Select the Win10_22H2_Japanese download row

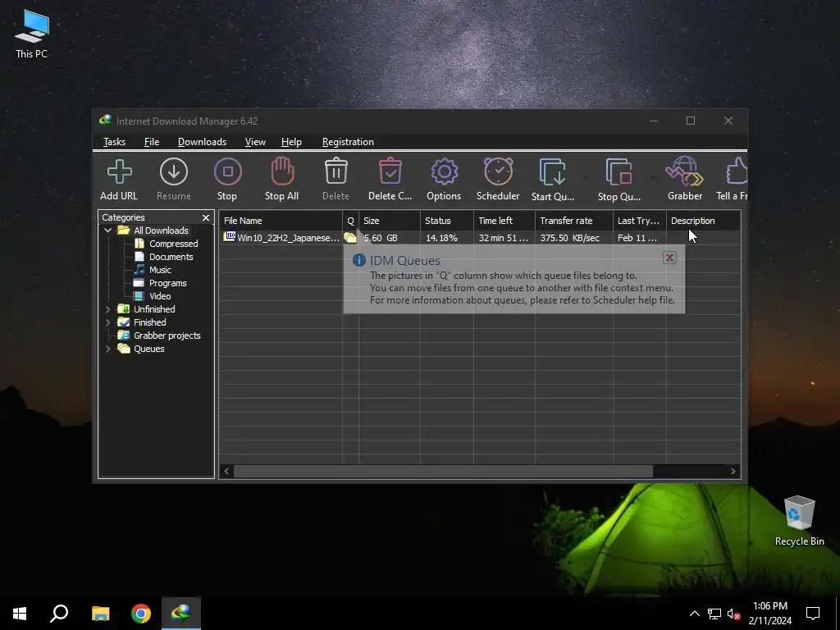click(x=480, y=238)
